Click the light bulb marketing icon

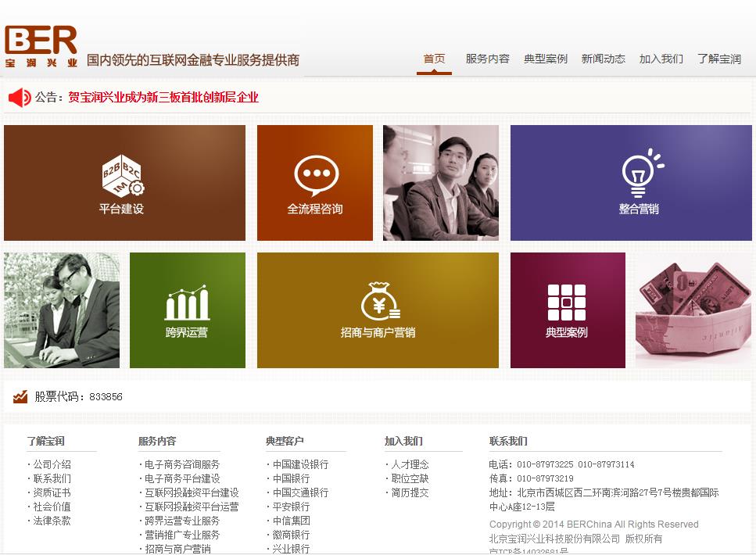coord(642,173)
